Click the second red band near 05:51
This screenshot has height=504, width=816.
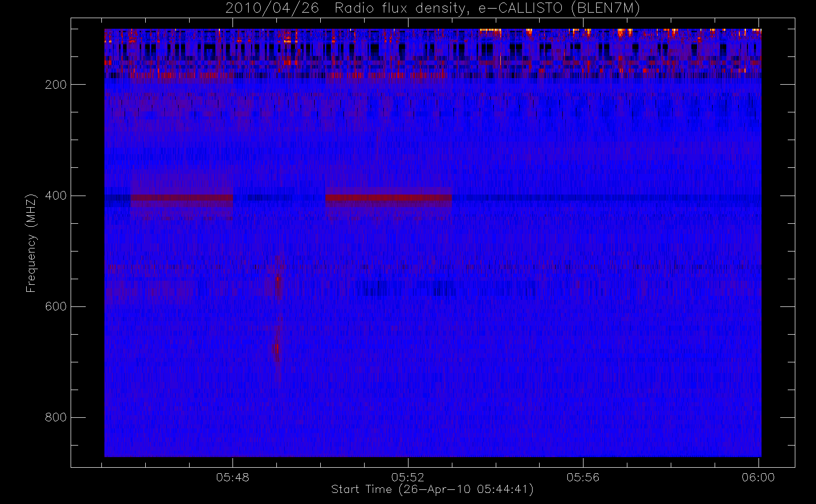tap(388, 198)
